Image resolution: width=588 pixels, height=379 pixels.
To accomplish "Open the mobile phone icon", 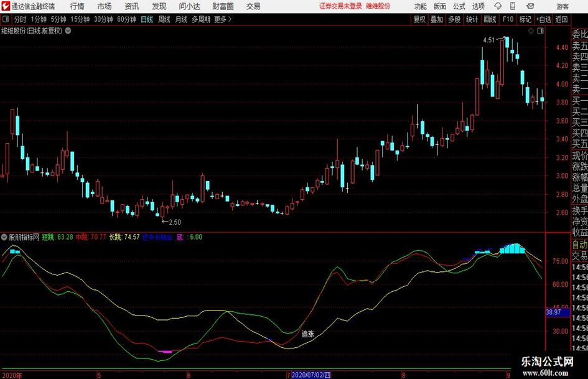I will pyautogui.click(x=513, y=6).
